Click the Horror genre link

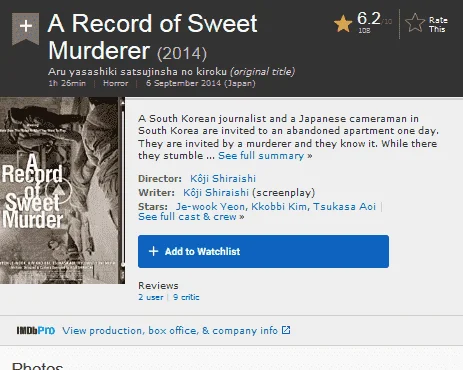click(115, 83)
